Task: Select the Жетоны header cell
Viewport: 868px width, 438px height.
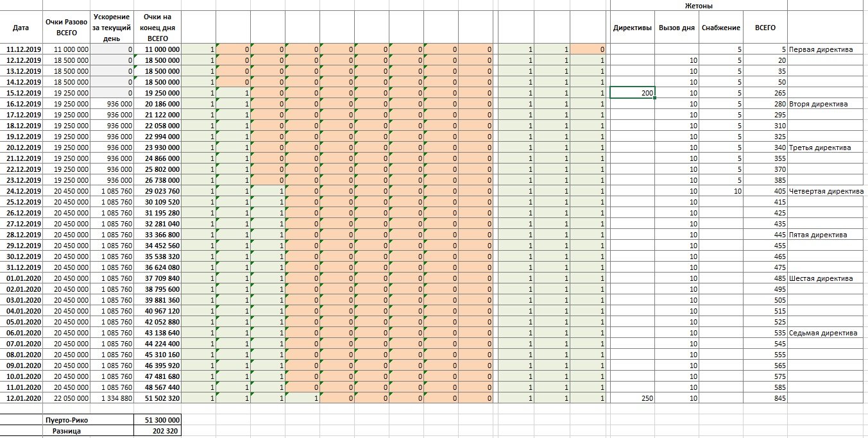Action: pyautogui.click(x=699, y=6)
